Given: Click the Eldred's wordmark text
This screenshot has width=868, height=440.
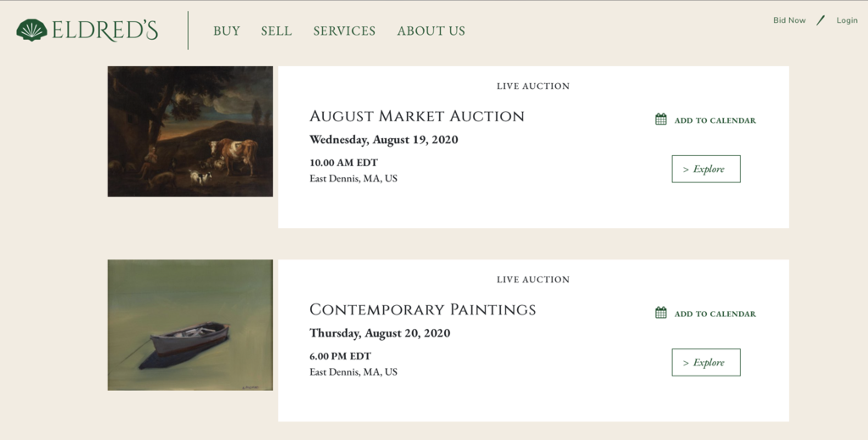Looking at the screenshot, I should point(104,31).
